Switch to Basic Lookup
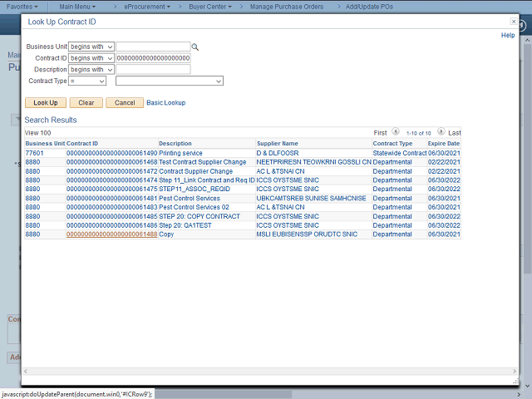Screen dimensions: 532x399 click(166, 103)
